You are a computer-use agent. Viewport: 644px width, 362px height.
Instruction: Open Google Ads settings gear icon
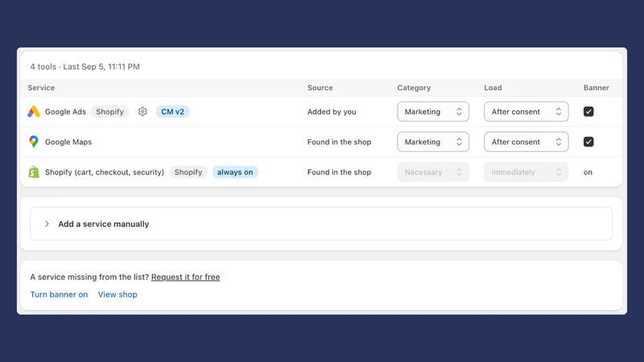[x=142, y=112]
